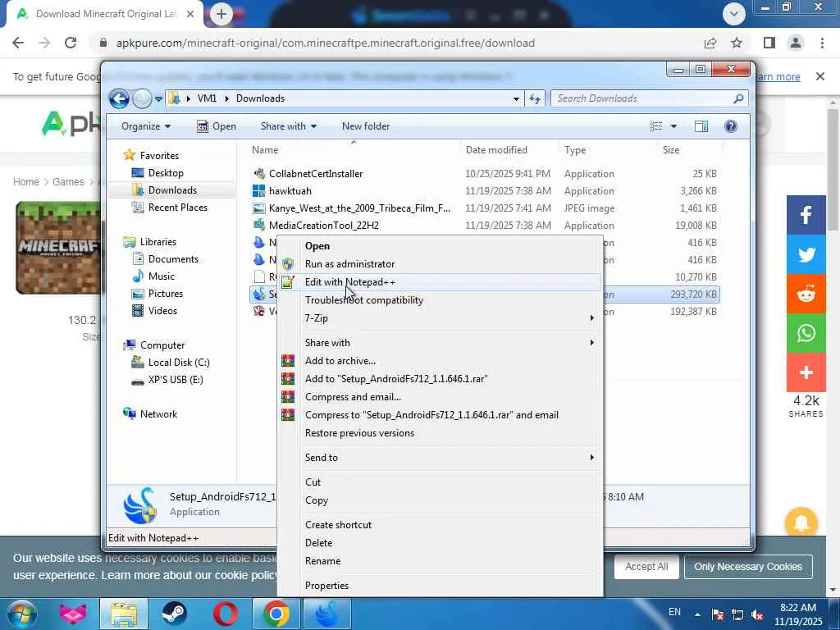Screen dimensions: 840x630
Task: Expand the Share with submenu in context menu
Action: pyautogui.click(x=440, y=343)
